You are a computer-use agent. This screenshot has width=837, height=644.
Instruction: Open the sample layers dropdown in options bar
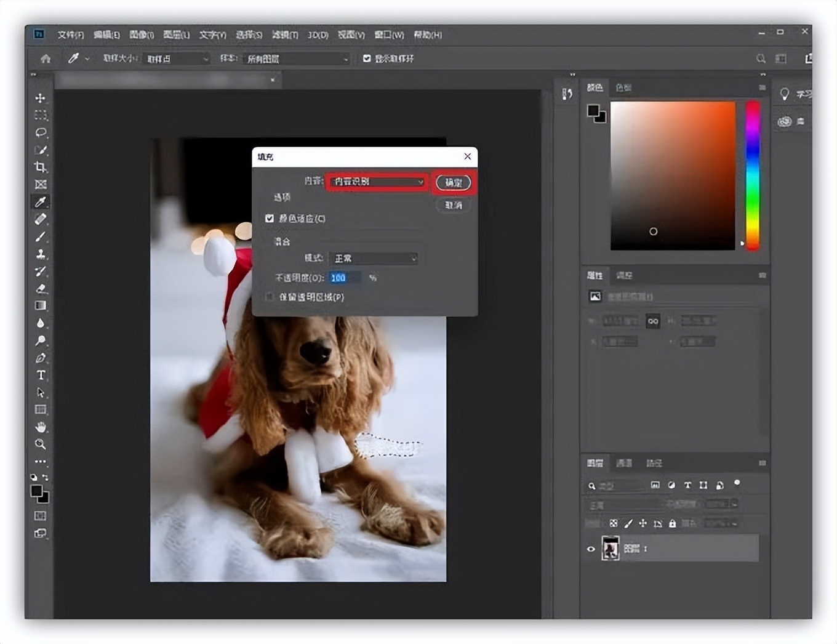297,58
